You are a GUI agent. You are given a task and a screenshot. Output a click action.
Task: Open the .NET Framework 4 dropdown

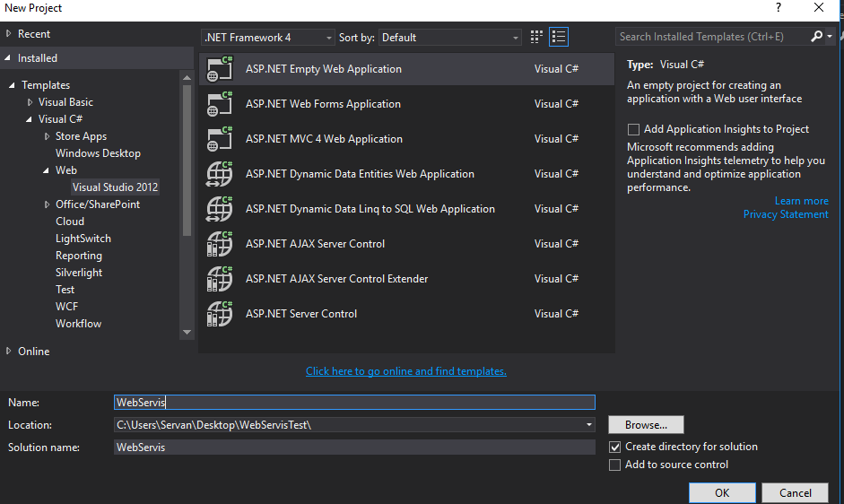coord(268,37)
